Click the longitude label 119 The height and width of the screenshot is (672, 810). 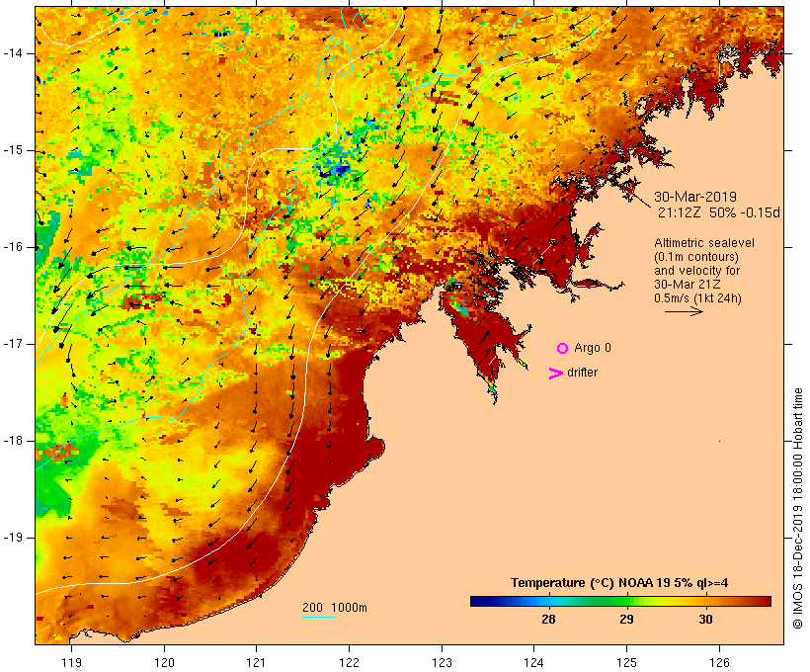coord(71,662)
